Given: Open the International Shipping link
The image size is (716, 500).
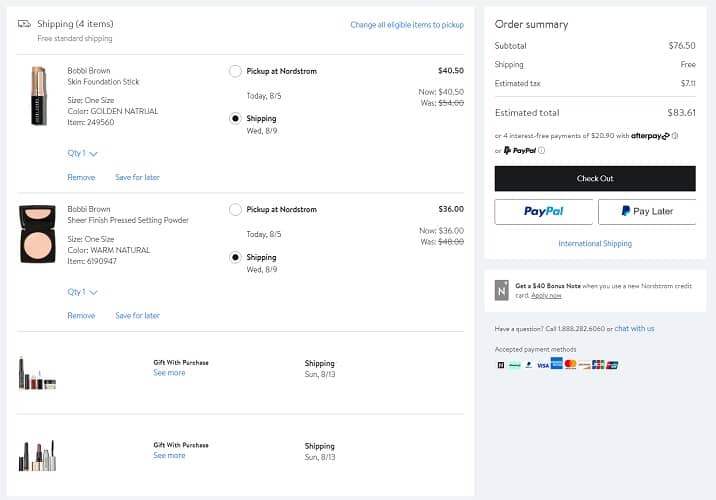Looking at the screenshot, I should click(595, 243).
